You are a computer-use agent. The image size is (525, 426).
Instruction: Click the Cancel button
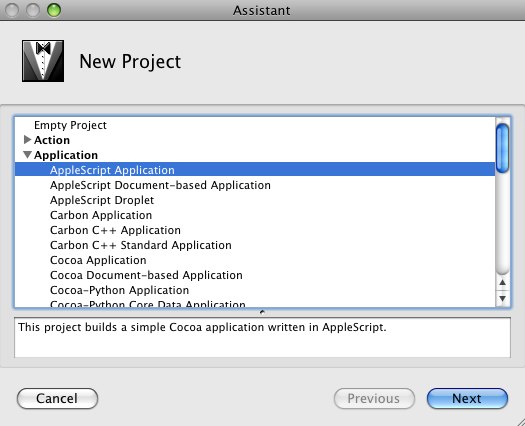pos(57,398)
